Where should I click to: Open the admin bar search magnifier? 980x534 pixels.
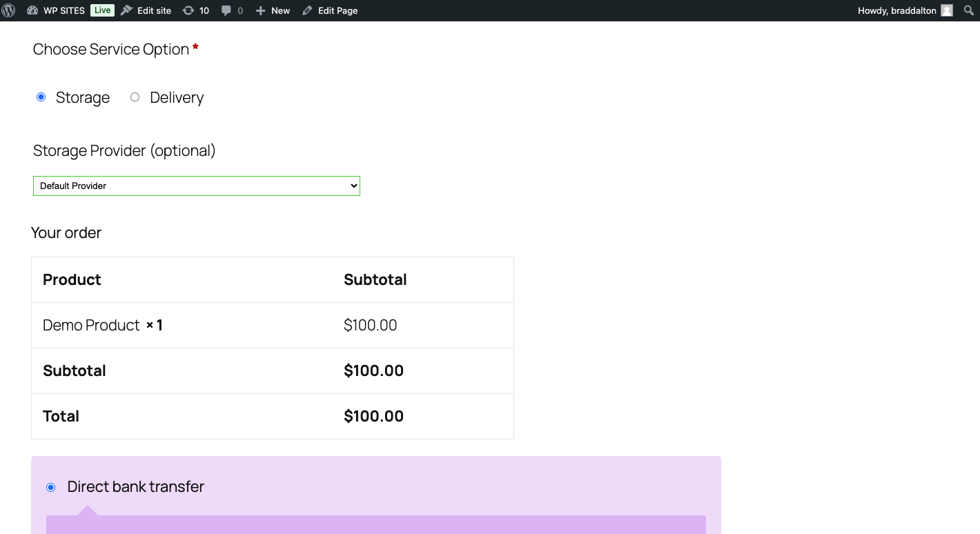pyautogui.click(x=968, y=10)
